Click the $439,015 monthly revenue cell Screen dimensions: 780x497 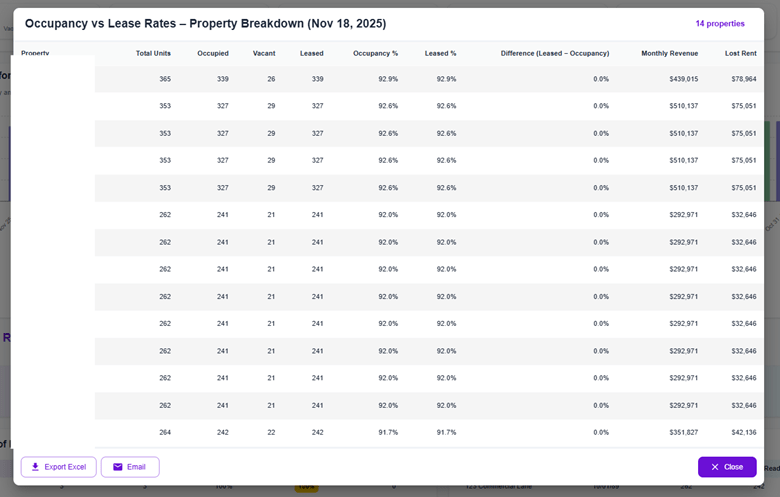click(679, 79)
